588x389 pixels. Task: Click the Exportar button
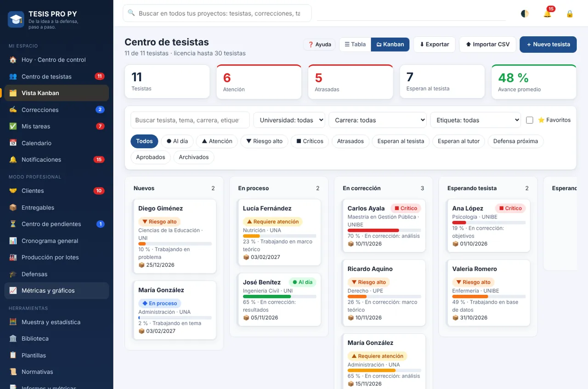coord(435,45)
